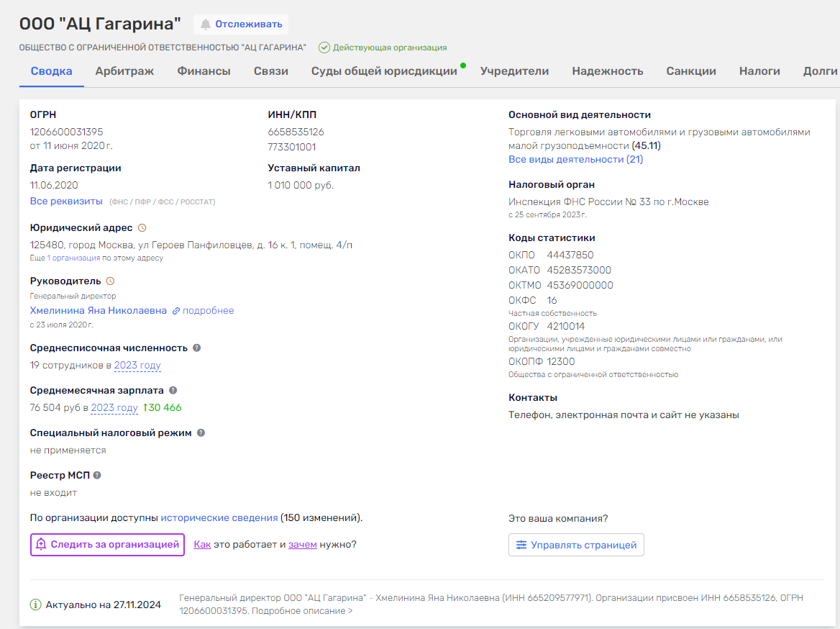Click the help icon next to Реестр МСП
This screenshot has height=629, width=840.
click(97, 475)
